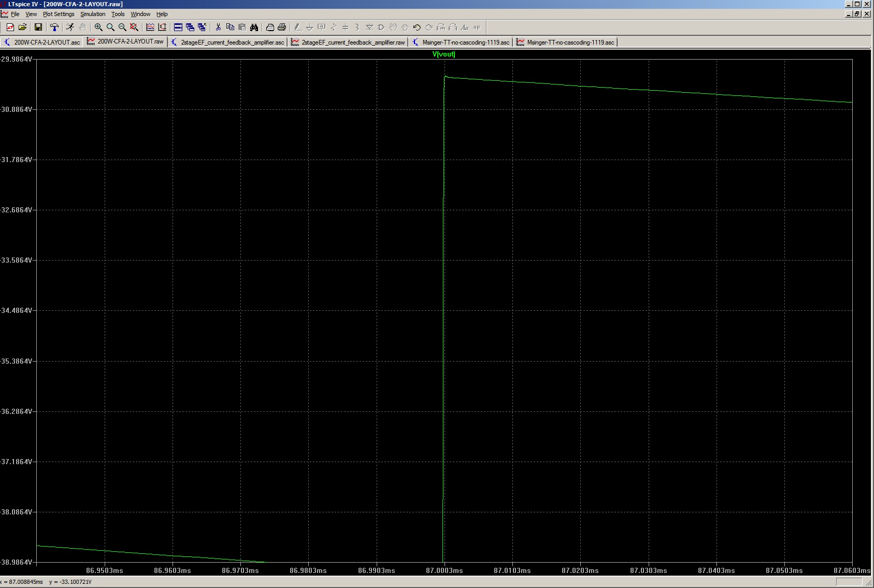This screenshot has width=874, height=588.
Task: Open Control Panel via the hammer icon
Action: tap(54, 27)
